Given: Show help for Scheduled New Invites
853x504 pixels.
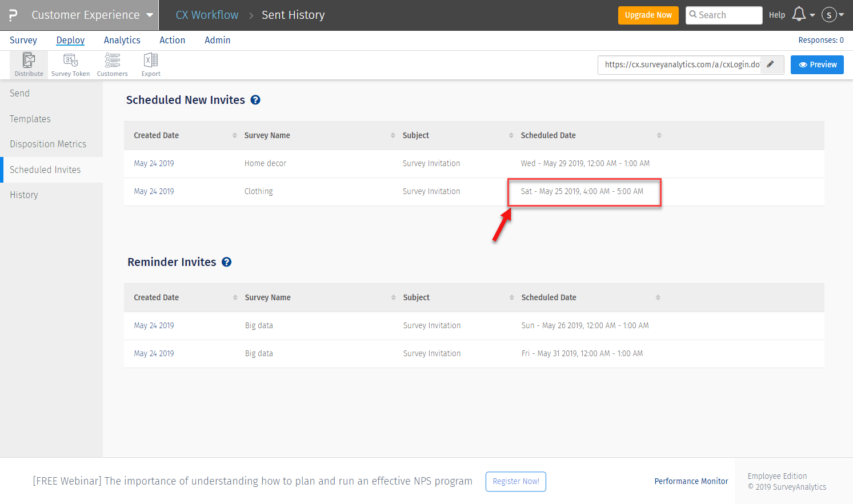Looking at the screenshot, I should [x=255, y=100].
